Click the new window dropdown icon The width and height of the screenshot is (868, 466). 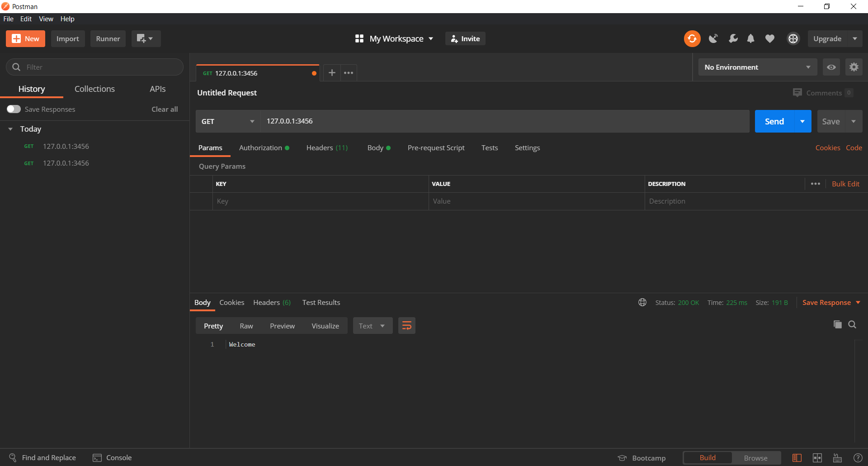146,39
